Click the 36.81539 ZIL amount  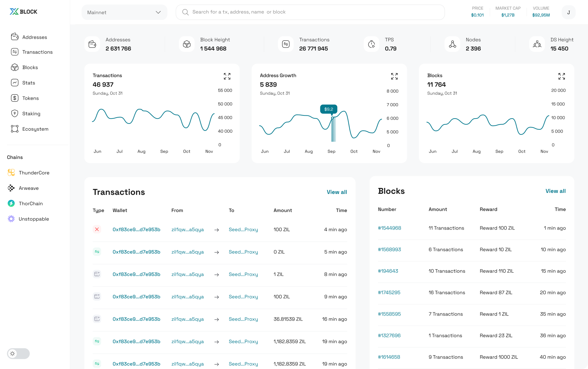[x=288, y=319]
